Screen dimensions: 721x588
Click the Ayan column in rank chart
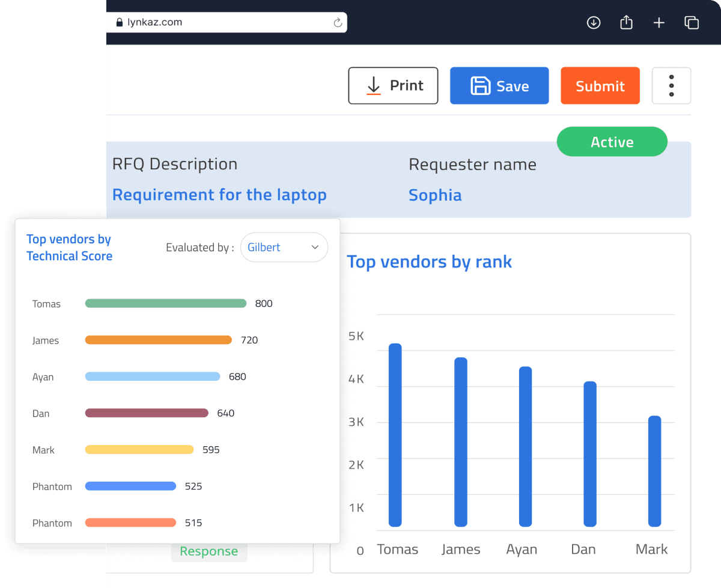tap(526, 447)
